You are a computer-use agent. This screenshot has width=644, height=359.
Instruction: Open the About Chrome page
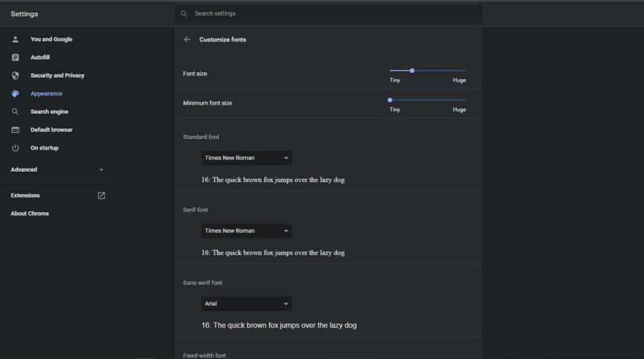tap(30, 214)
